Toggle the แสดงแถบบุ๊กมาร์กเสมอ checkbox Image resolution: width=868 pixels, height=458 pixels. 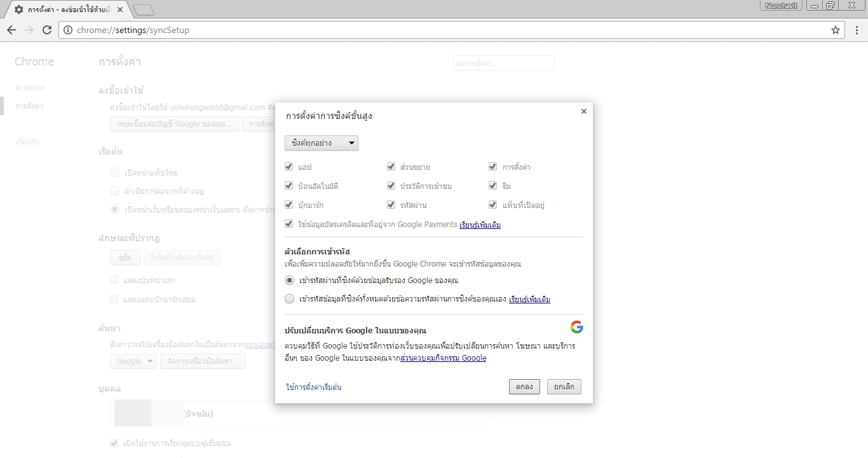coord(114,299)
